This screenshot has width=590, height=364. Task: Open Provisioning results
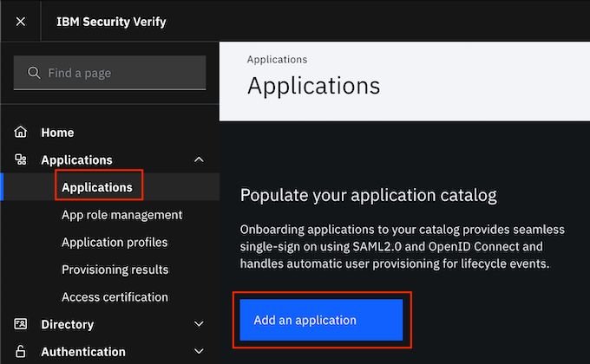[115, 270]
